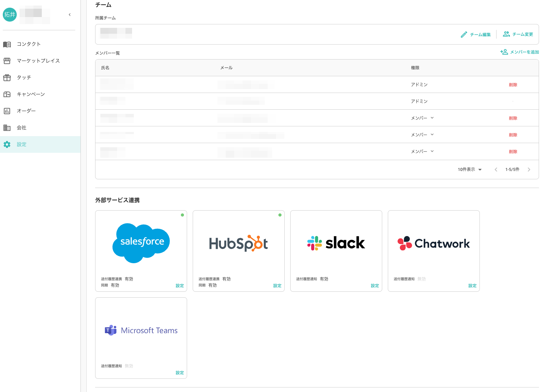546x392 pixels.
Task: Click the コンタクト book icon in sidebar
Action: [x=7, y=44]
